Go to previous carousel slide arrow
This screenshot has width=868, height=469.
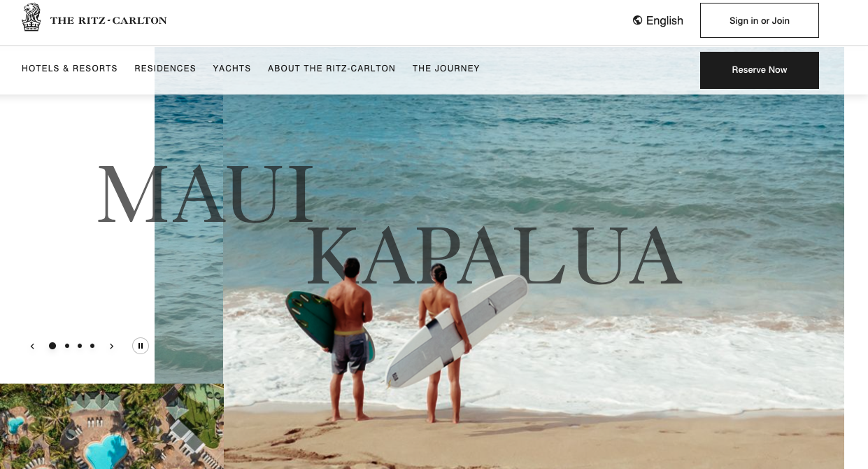pyautogui.click(x=32, y=346)
